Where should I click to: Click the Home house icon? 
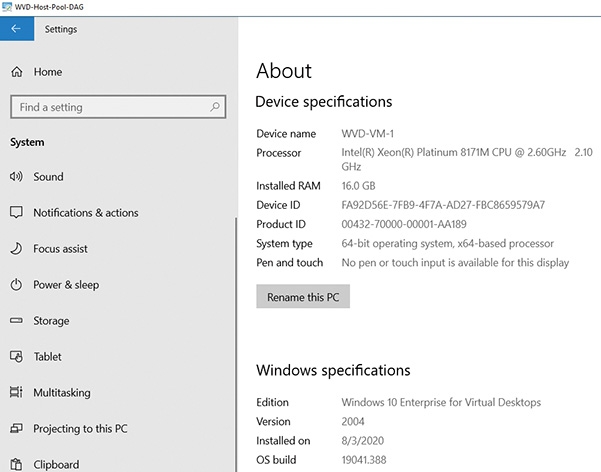pyautogui.click(x=16, y=72)
